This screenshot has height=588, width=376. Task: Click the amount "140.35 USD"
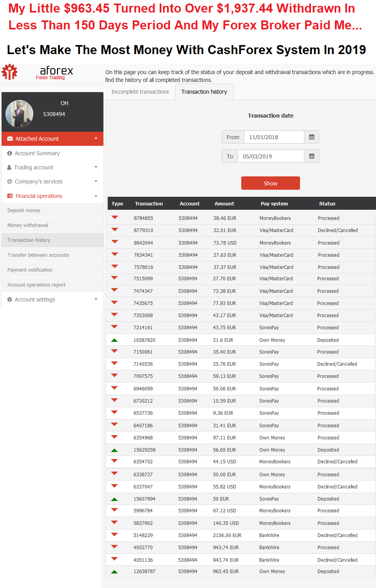pos(226,523)
